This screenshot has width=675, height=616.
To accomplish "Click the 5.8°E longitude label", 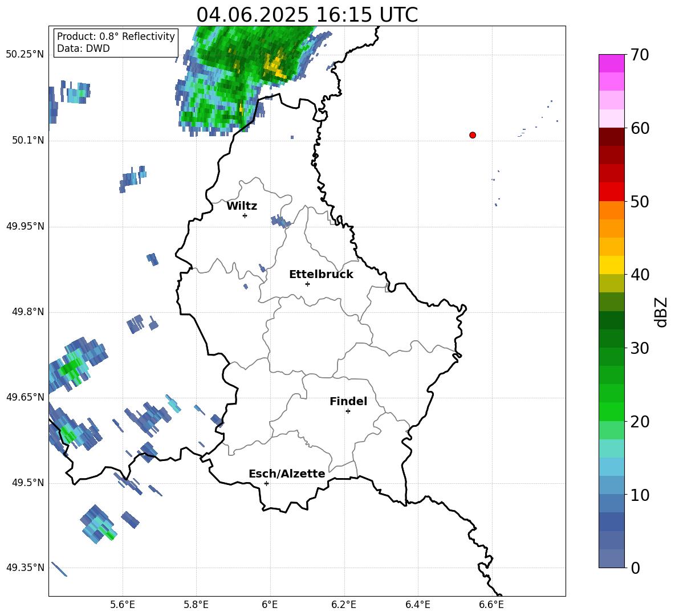I will (x=196, y=605).
